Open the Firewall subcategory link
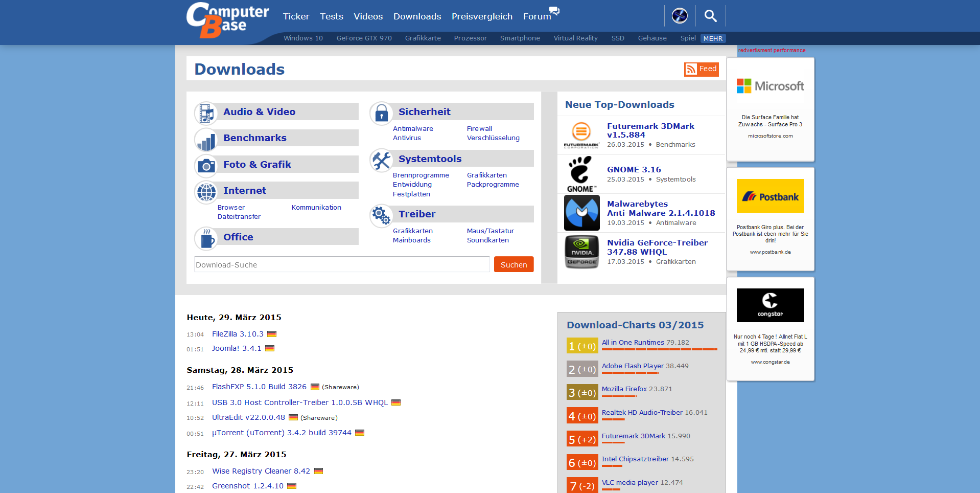Screen dimensions: 980x493 coord(480,129)
